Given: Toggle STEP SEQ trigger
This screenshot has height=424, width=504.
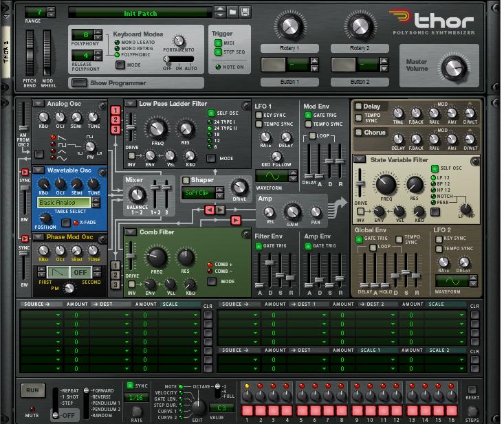Looking at the screenshot, I should [218, 52].
